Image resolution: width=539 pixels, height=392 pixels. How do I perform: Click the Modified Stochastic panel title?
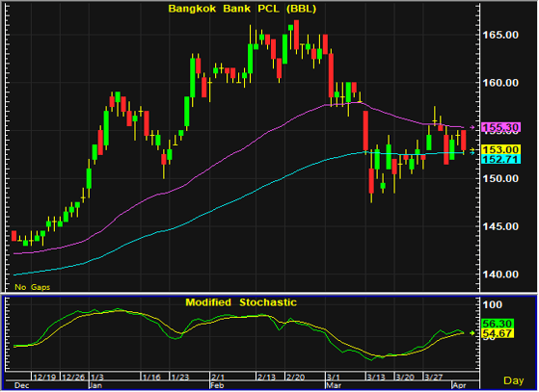point(241,302)
